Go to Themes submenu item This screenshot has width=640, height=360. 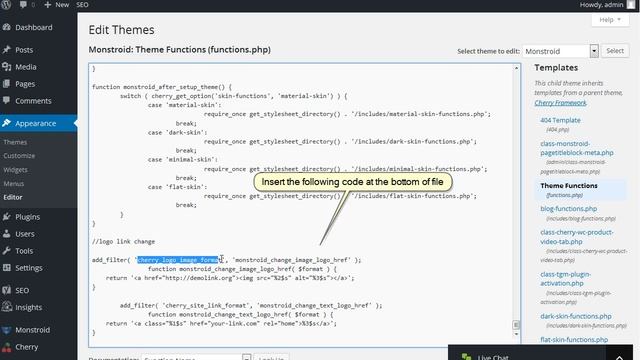coord(15,142)
